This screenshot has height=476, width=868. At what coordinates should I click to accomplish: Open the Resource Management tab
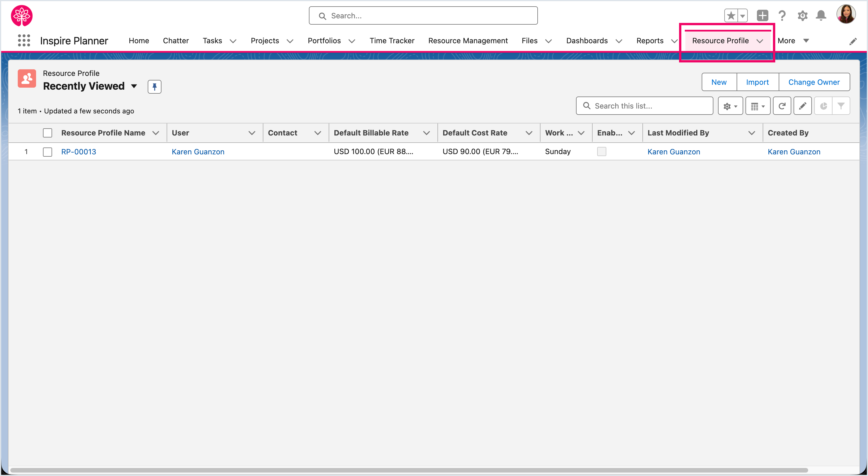[468, 41]
